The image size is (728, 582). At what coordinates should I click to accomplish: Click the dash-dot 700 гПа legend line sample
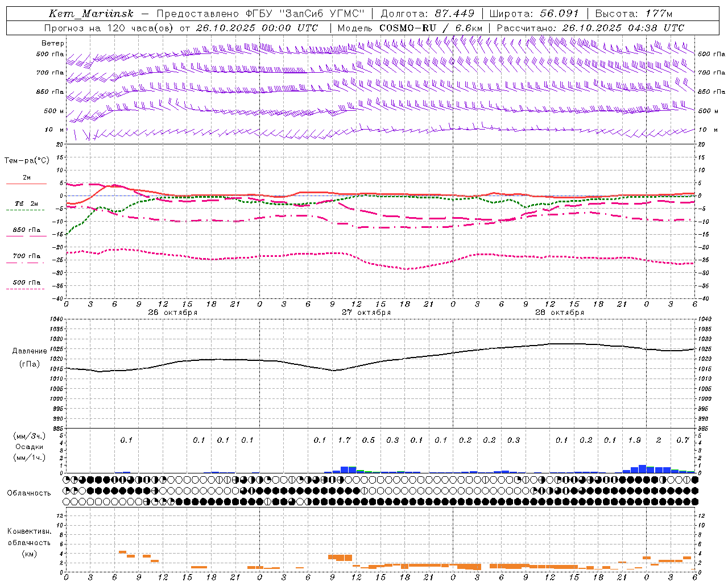(26, 263)
